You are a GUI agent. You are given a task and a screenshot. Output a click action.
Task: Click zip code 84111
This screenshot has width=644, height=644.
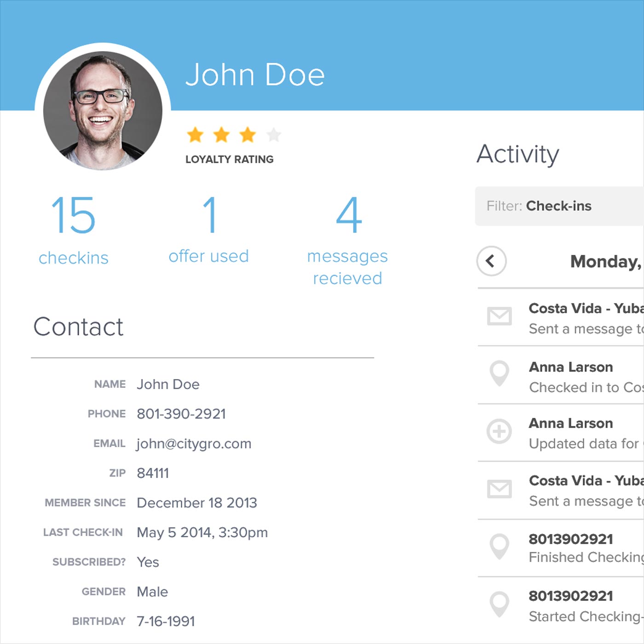[153, 473]
